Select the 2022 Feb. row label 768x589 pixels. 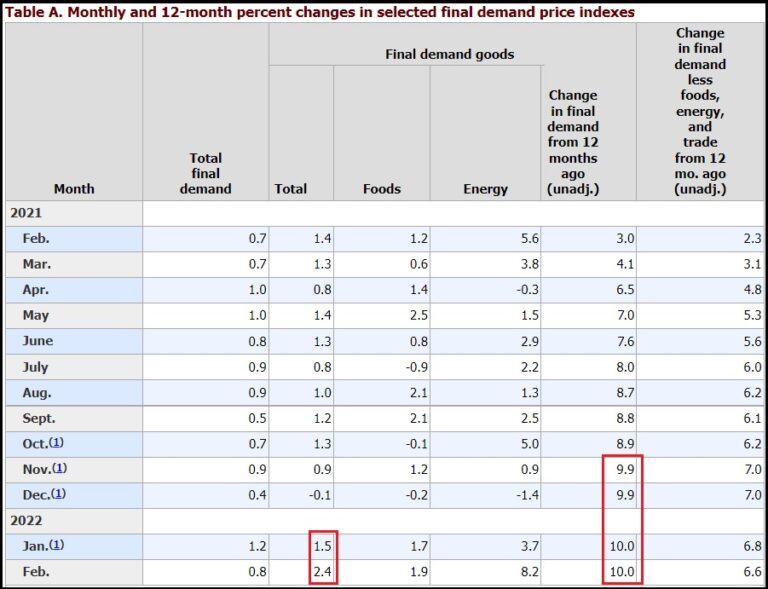click(36, 571)
